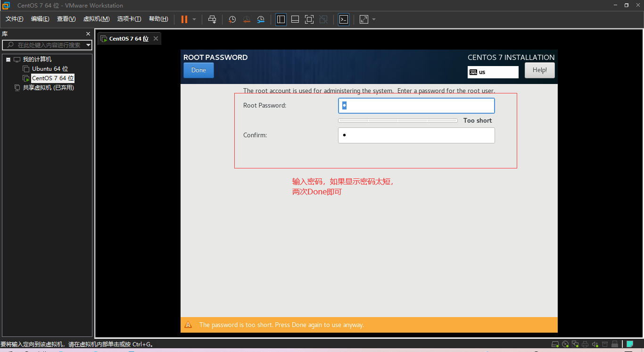Open the snapshot manager
Viewport: 644px width, 352px height.
point(261,19)
